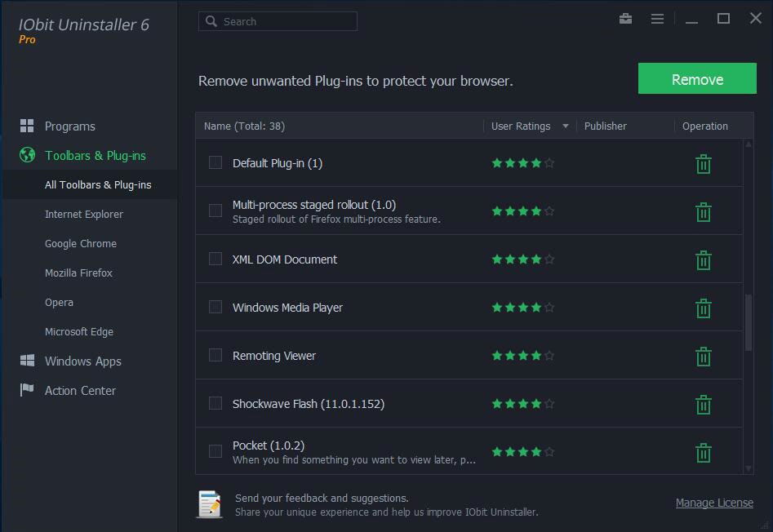Select the Multi-process staged rollout checkbox
773x532 pixels.
point(215,211)
